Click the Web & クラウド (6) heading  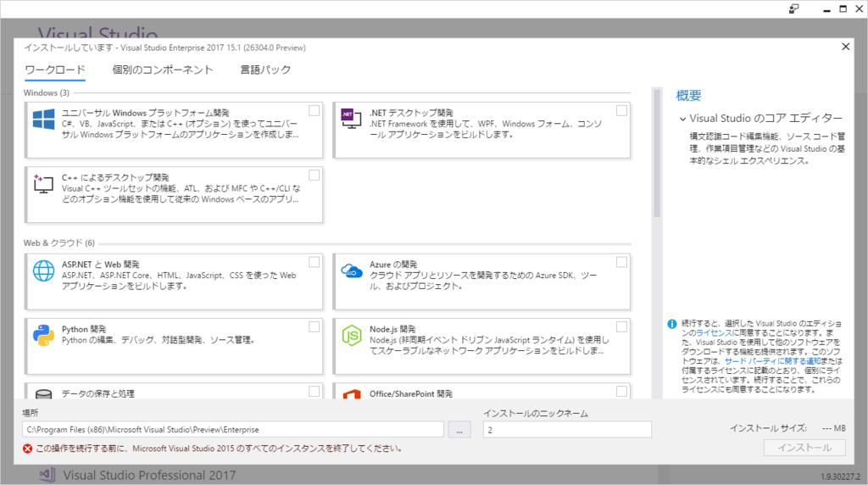click(59, 243)
